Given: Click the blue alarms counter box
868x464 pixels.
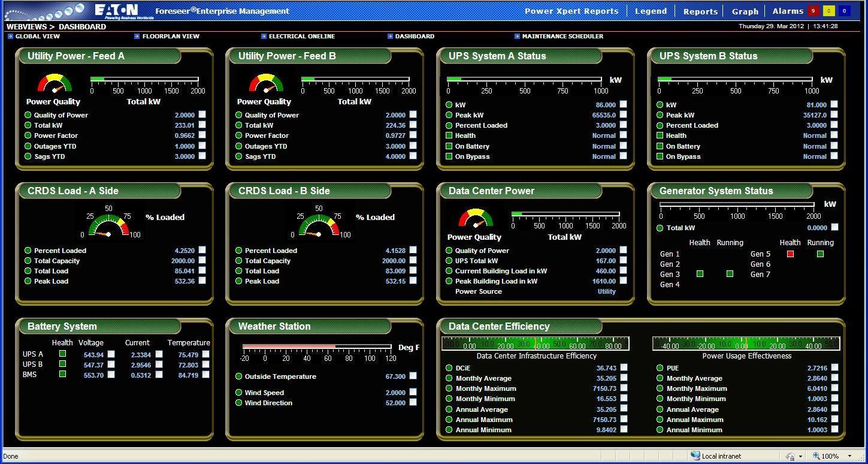Looking at the screenshot, I should click(844, 11).
